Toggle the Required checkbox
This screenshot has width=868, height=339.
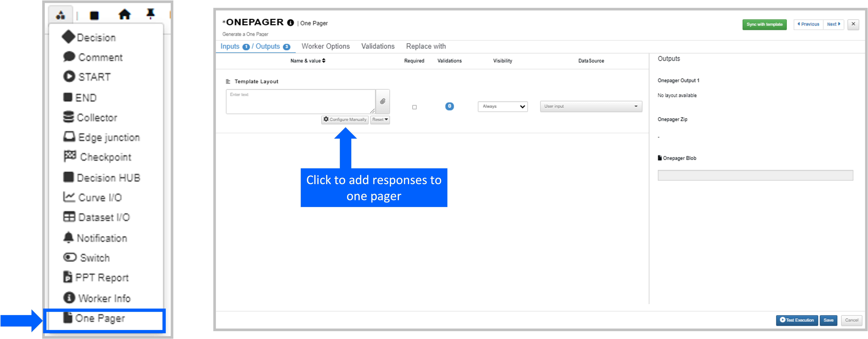(x=414, y=107)
